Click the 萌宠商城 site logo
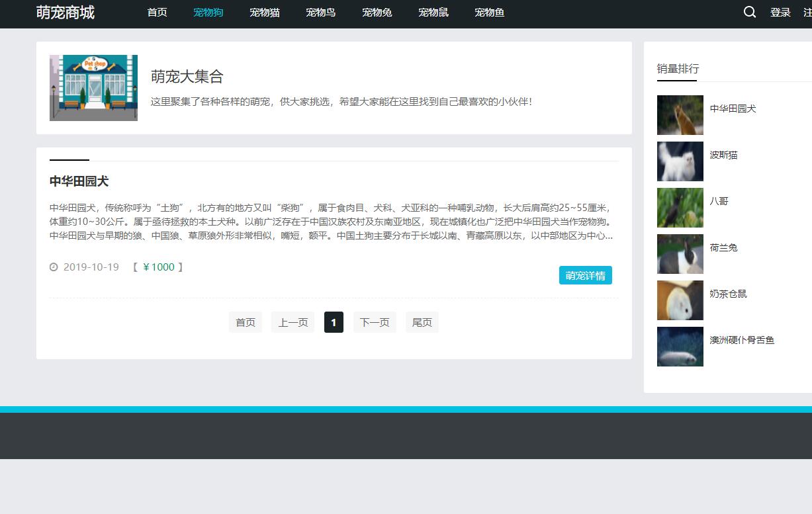The width and height of the screenshot is (812, 514). 66,12
